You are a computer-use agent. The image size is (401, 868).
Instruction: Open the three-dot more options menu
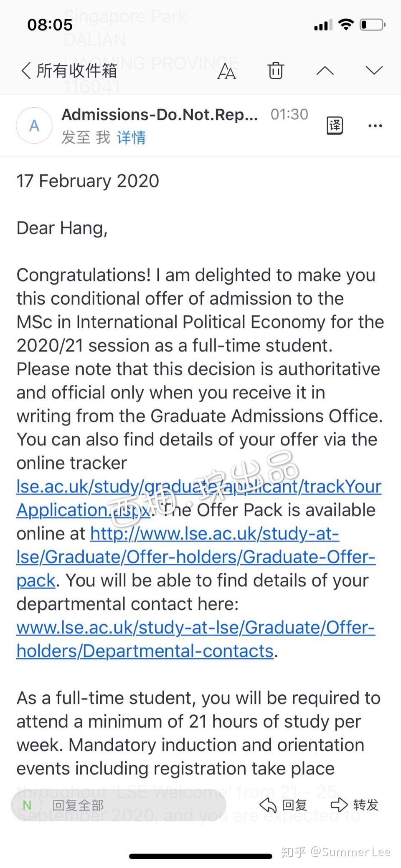[x=375, y=126]
